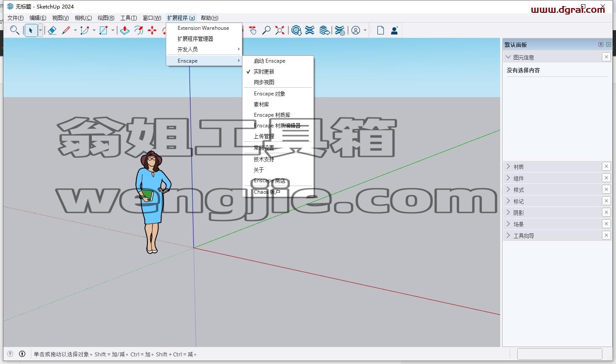
Task: Click the measurements input box
Action: [x=559, y=354]
